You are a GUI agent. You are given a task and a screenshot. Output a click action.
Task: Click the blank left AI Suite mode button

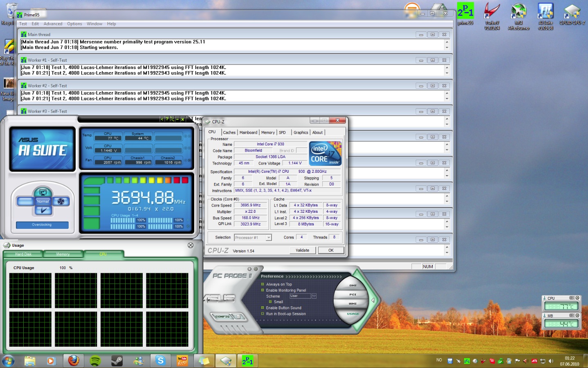[x=25, y=201]
